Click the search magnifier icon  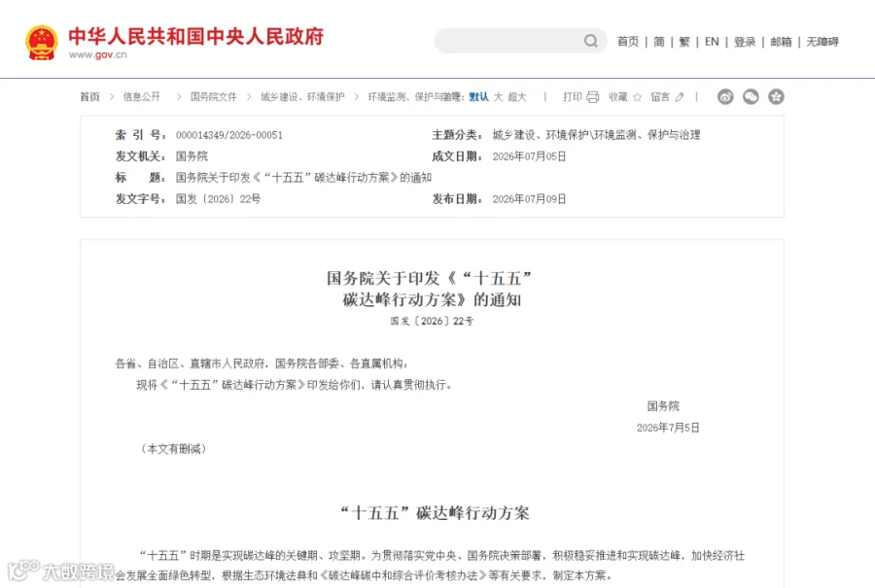tap(590, 41)
